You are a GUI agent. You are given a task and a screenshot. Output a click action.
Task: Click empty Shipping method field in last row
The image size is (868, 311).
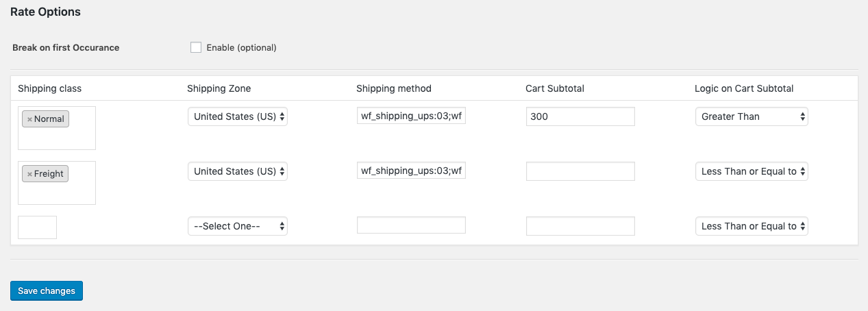[411, 225]
